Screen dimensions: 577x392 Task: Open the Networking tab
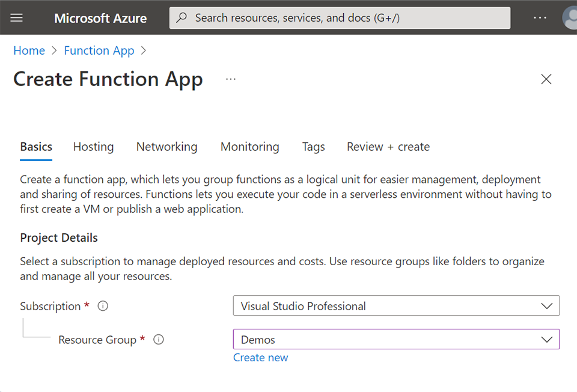(166, 147)
